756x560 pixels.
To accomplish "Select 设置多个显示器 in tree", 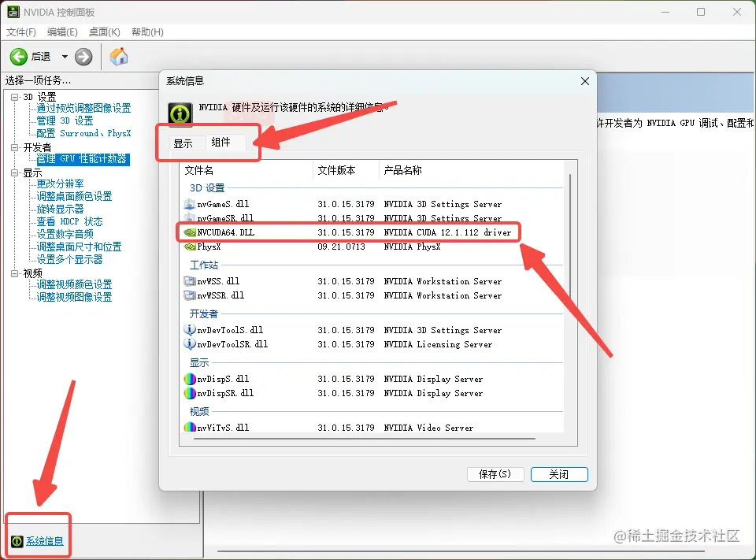I will coord(70,259).
